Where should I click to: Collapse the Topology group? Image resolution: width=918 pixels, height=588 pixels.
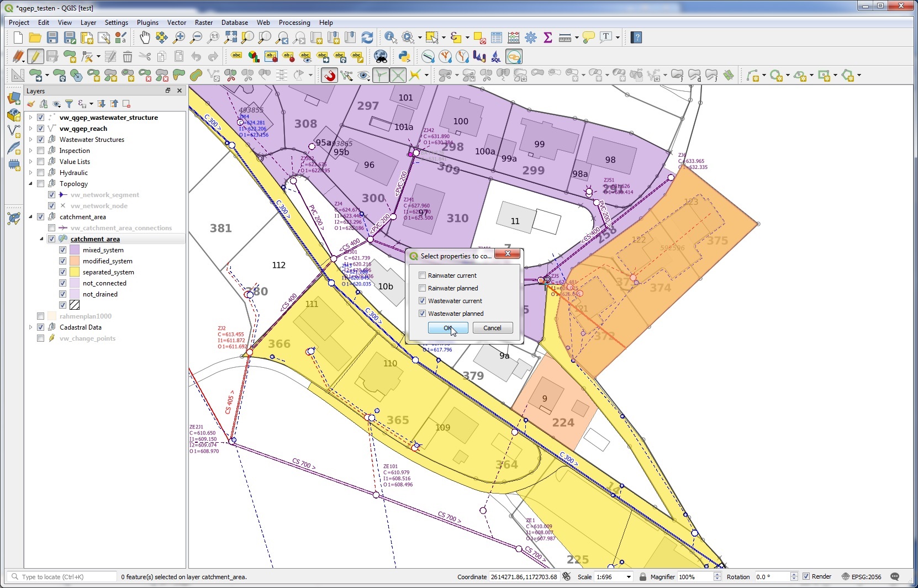pos(31,184)
